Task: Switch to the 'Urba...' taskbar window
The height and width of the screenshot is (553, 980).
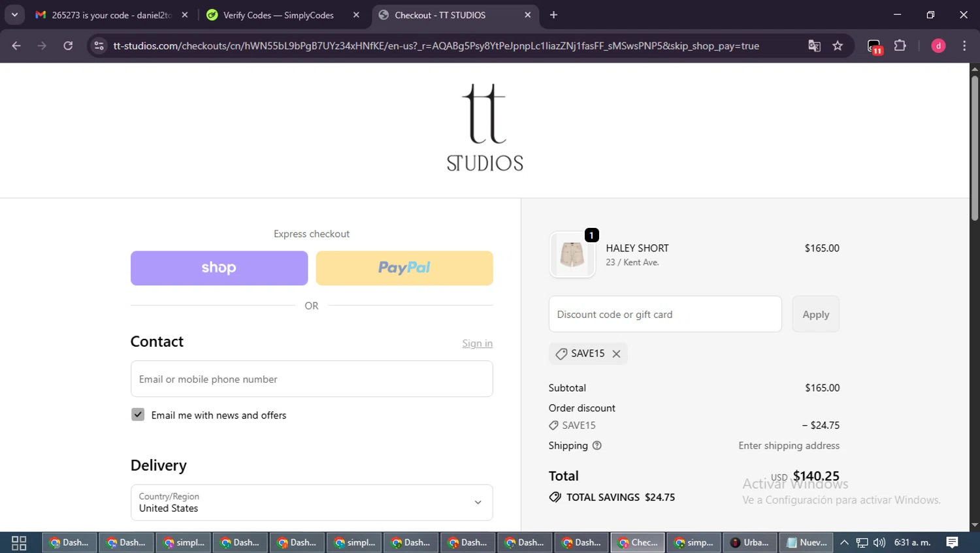Action: [750, 543]
